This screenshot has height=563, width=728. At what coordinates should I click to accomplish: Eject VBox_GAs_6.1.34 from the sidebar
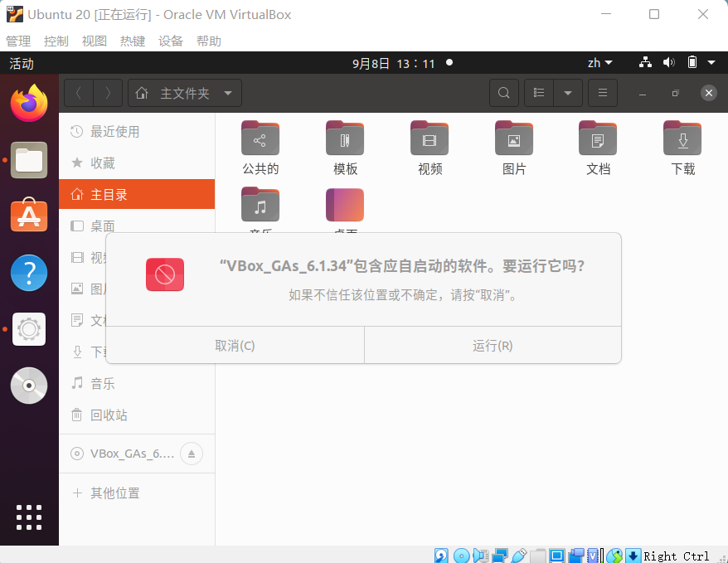[192, 454]
